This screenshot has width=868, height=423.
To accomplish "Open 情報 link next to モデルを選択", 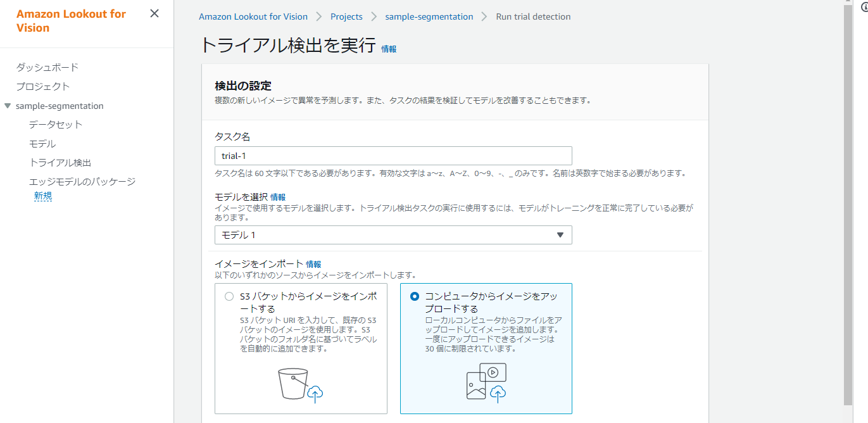I will [278, 197].
